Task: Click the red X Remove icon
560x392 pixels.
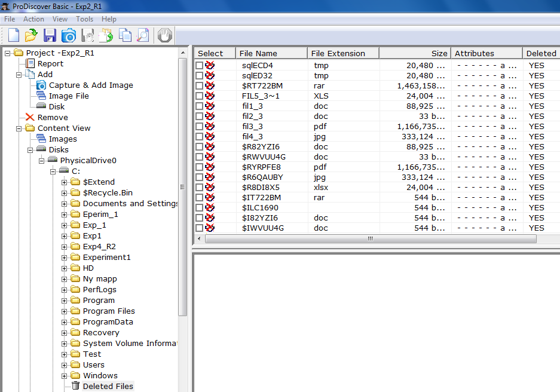Action: pos(30,117)
